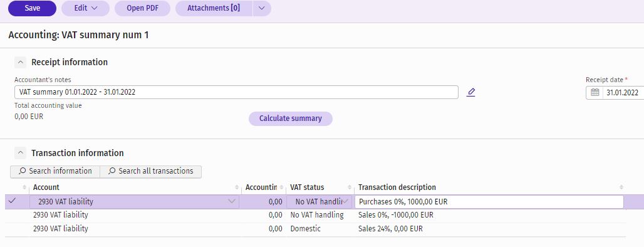Select row 'Sales 0%, -1000,00 EUR'

(x=316, y=216)
